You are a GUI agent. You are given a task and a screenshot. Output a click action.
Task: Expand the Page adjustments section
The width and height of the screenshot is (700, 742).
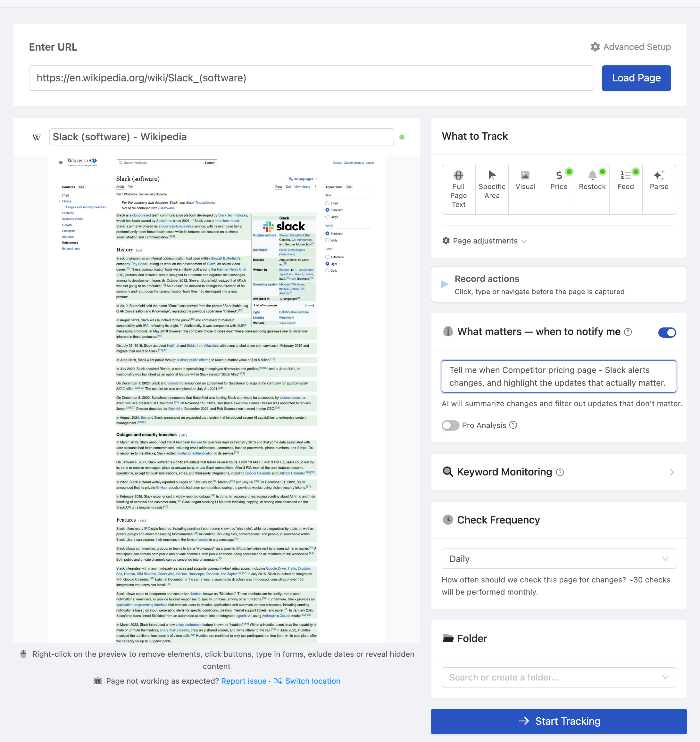[484, 241]
